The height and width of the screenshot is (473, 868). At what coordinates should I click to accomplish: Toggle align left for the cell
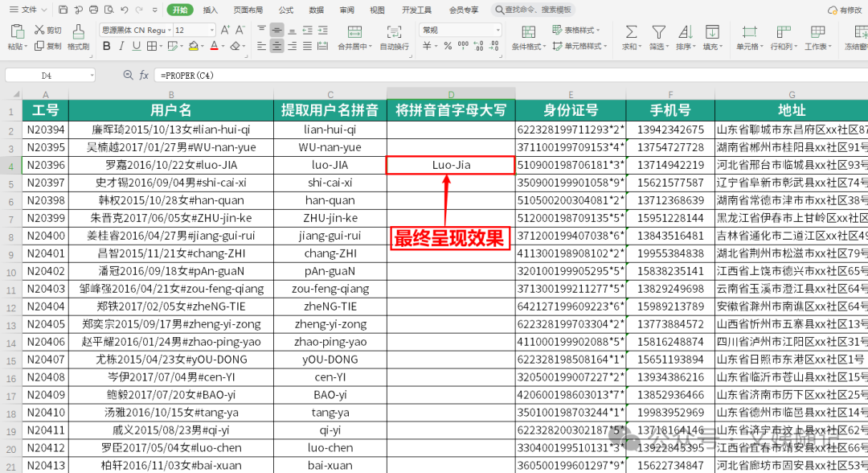tap(262, 46)
